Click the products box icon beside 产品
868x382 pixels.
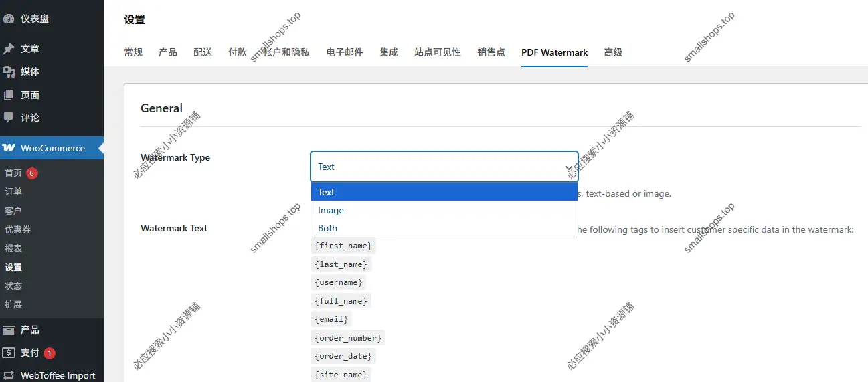pyautogui.click(x=9, y=330)
